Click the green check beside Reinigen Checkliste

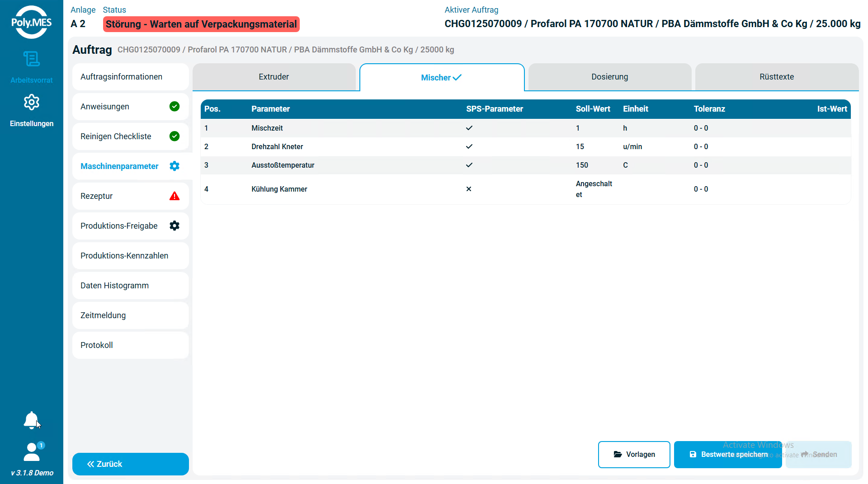pyautogui.click(x=175, y=136)
